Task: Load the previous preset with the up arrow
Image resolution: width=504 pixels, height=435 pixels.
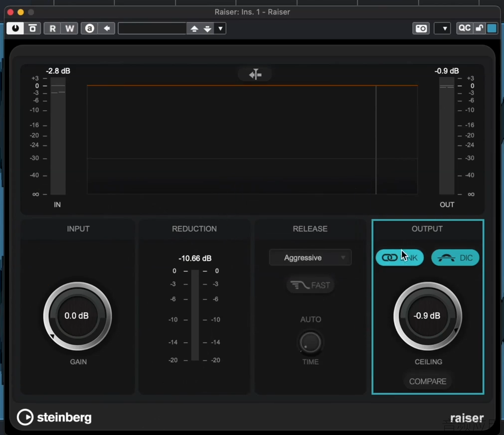Action: point(194,28)
